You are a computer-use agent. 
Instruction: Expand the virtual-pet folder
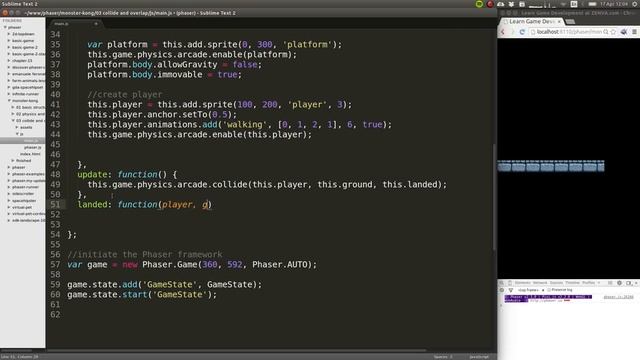coord(9,207)
